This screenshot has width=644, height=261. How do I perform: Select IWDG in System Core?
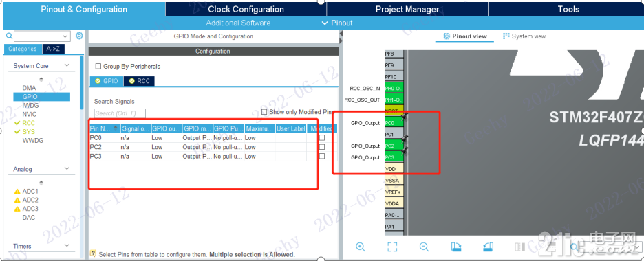[30, 106]
